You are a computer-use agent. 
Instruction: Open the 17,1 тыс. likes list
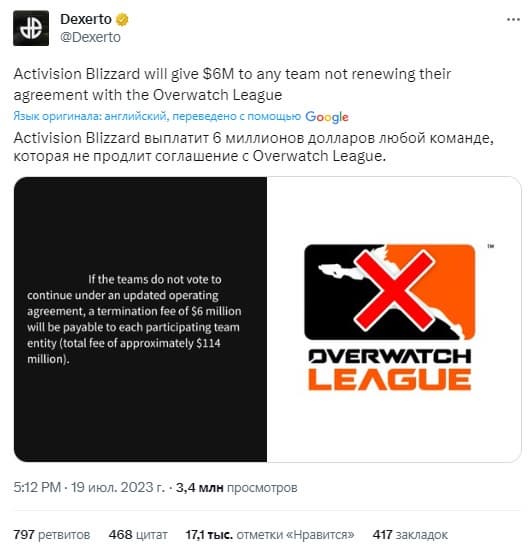(x=270, y=535)
